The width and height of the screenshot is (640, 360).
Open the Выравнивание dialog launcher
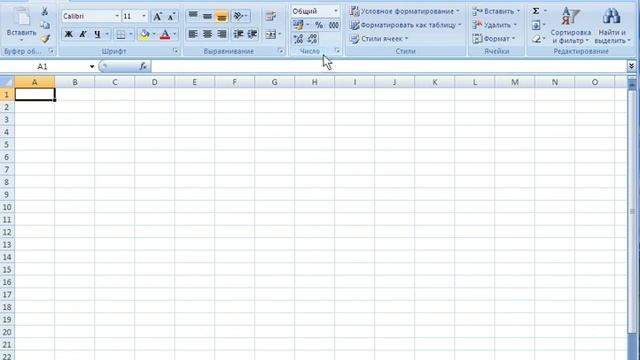281,51
